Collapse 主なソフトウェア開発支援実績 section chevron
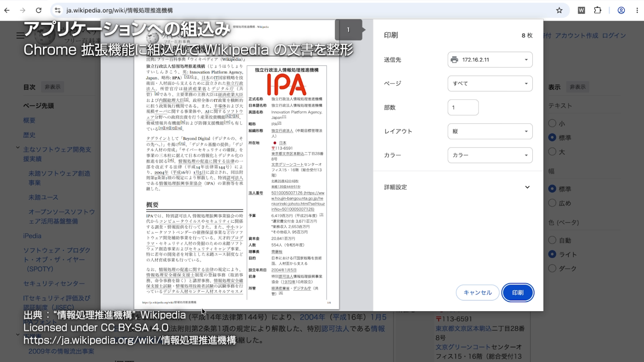This screenshot has width=644, height=362. 17,148
